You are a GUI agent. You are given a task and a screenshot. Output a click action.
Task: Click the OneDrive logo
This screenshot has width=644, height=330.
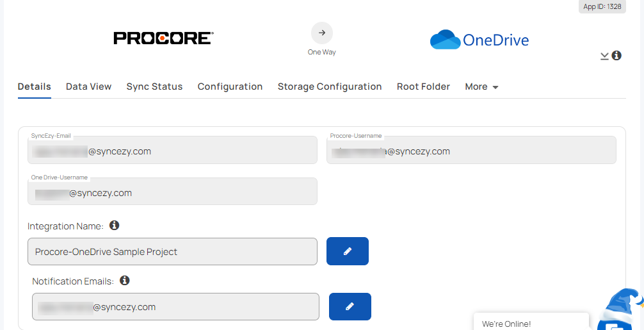point(479,40)
